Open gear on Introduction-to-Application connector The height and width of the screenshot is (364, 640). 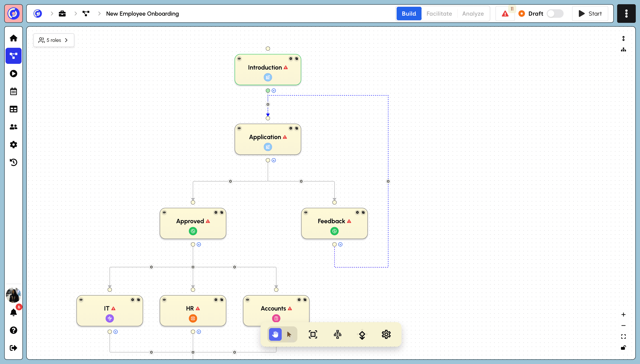pos(268,104)
